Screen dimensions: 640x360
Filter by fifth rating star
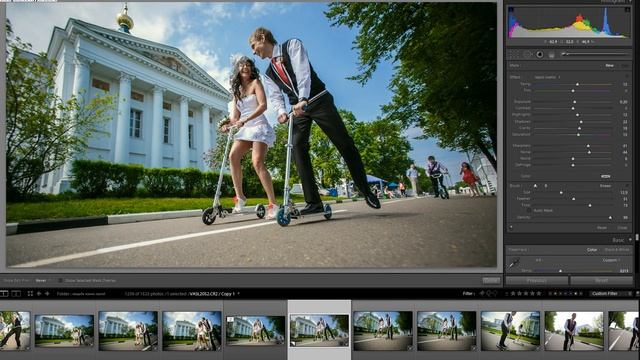tap(539, 293)
